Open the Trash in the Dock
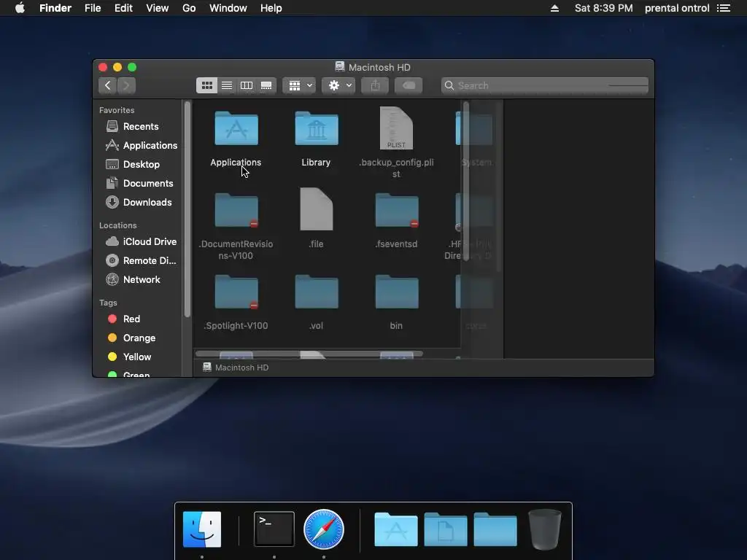Screen dimensions: 747x560 click(545, 529)
